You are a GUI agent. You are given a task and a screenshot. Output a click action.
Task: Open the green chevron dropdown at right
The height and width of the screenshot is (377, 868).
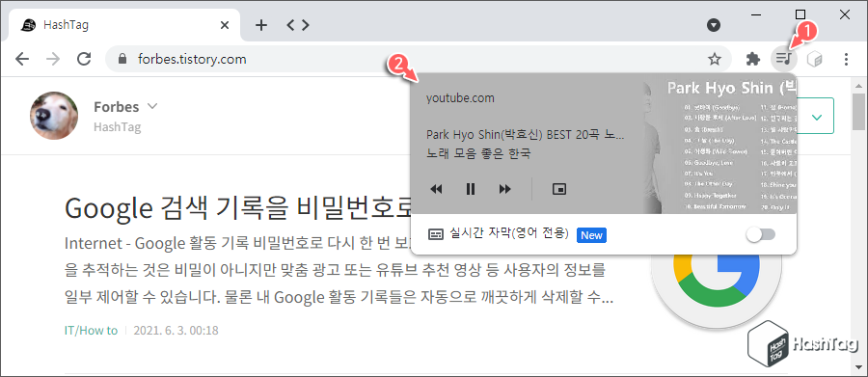[817, 117]
